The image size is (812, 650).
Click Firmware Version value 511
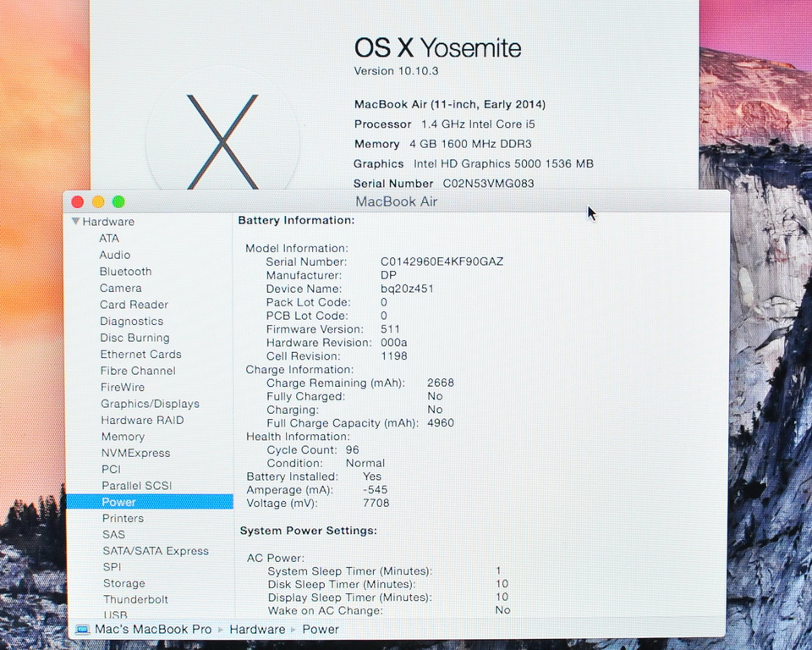(x=391, y=329)
